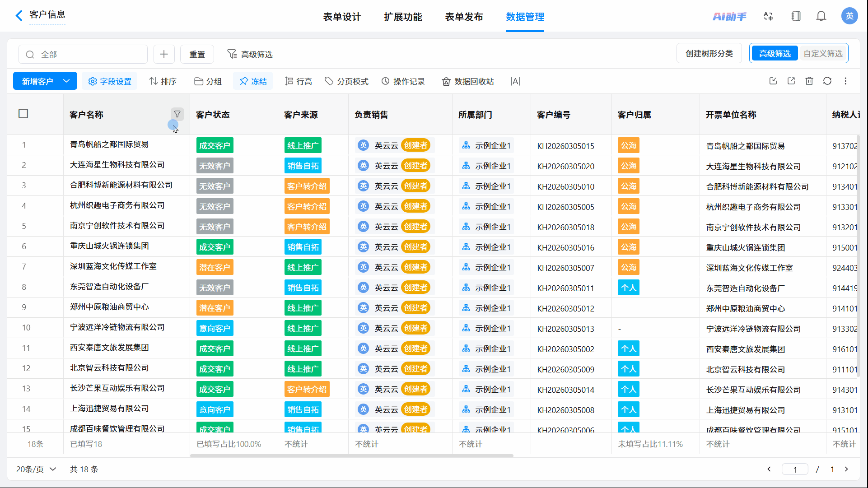Select the 高级筛选 toggle on the right
Viewport: 868px width, 488px height.
[x=775, y=54]
